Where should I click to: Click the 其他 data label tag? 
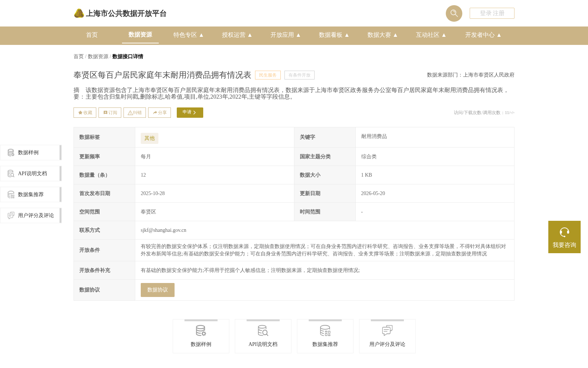150,138
